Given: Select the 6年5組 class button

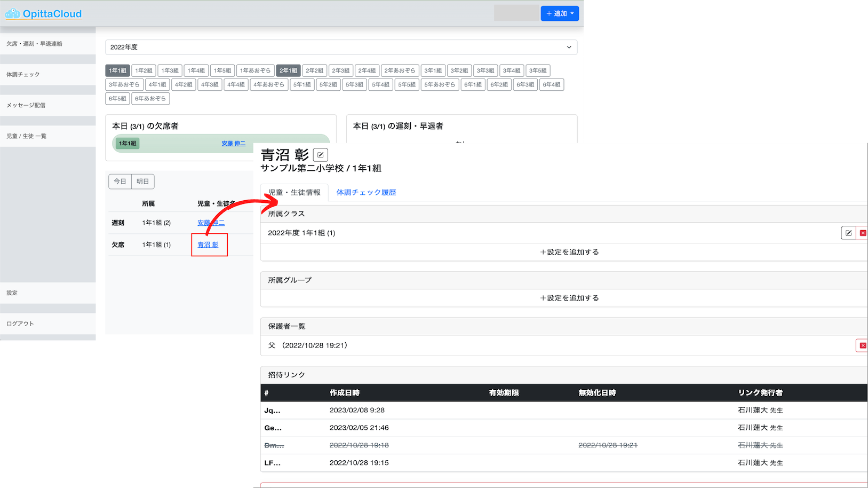Looking at the screenshot, I should [x=117, y=98].
